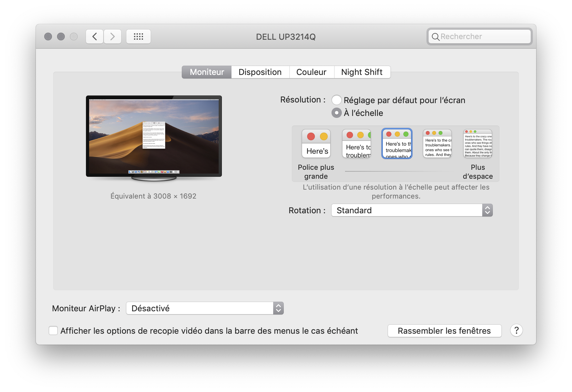Switch to the Moniteur tab

coord(207,72)
